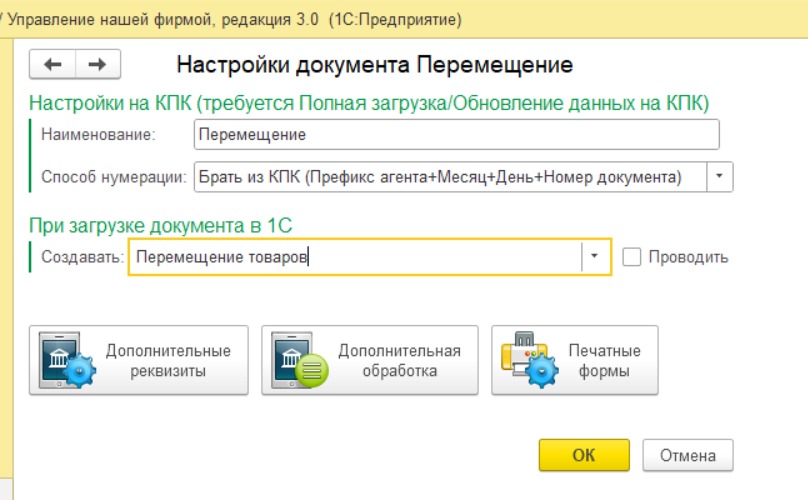Focus the Наименование text field
808x500 pixels.
(456, 134)
